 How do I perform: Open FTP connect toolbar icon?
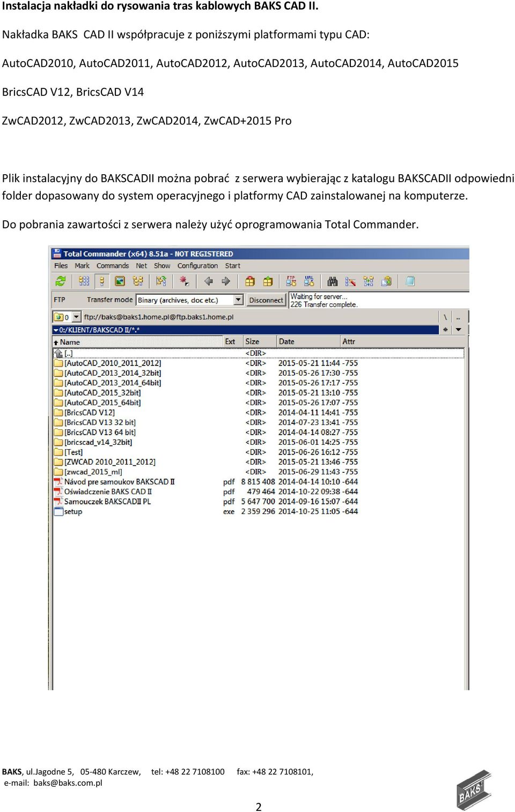[291, 281]
